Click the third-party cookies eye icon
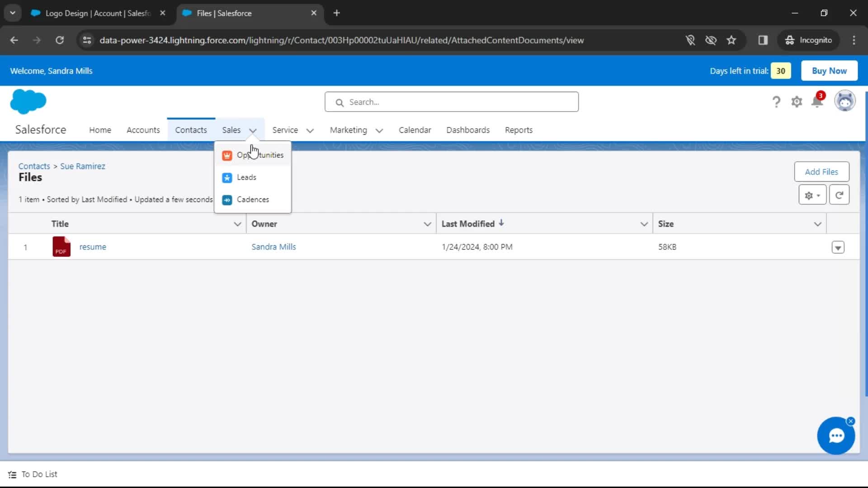Image resolution: width=868 pixels, height=488 pixels. (711, 40)
